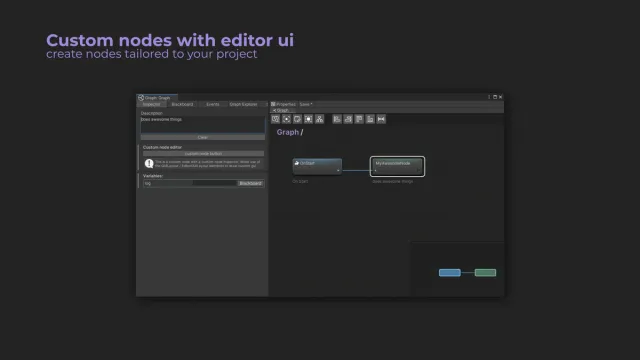Select the MyAwesomeNode node
This screenshot has width=640, height=360.
[397, 167]
